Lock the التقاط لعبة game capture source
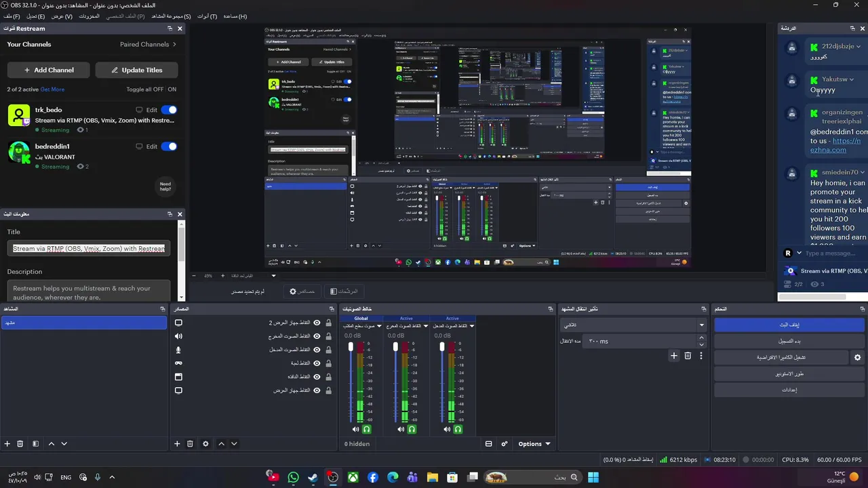The height and width of the screenshot is (488, 868). (x=329, y=363)
